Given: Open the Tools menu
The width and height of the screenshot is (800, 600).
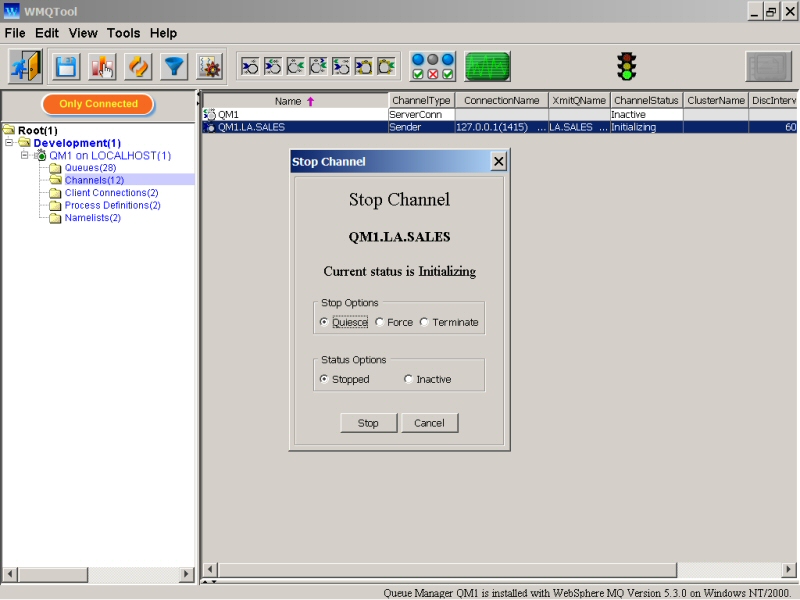Looking at the screenshot, I should 123,33.
